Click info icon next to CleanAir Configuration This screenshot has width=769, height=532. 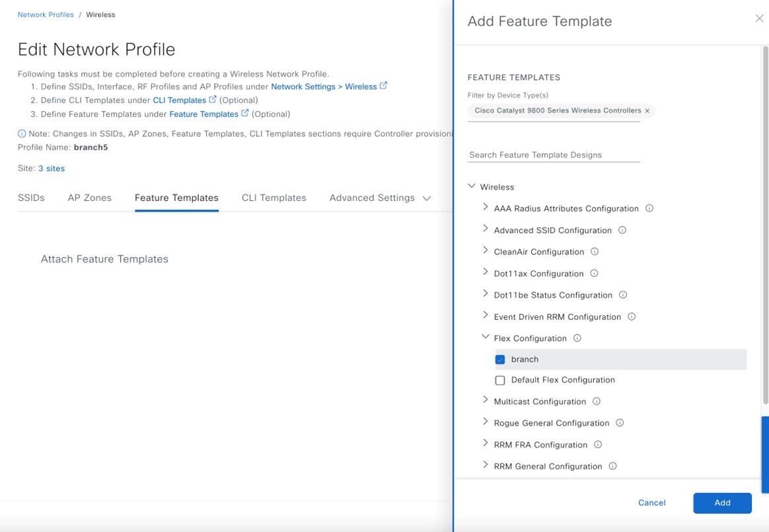[595, 252]
